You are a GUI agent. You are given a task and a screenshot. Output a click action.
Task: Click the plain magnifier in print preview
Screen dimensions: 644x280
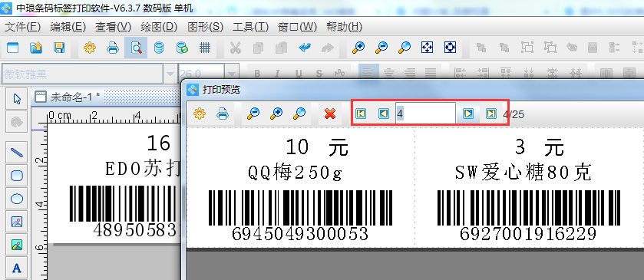tap(299, 114)
